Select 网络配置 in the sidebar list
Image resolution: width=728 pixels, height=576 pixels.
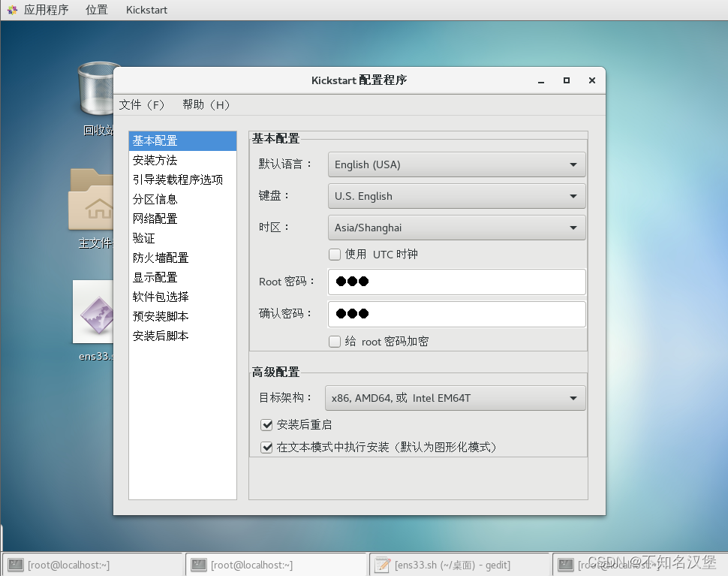(x=182, y=219)
